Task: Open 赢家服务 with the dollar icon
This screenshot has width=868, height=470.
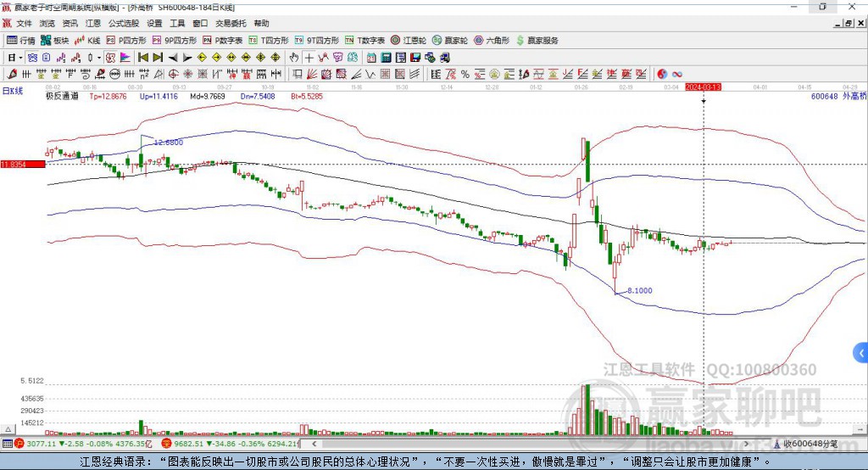Action: [x=537, y=41]
